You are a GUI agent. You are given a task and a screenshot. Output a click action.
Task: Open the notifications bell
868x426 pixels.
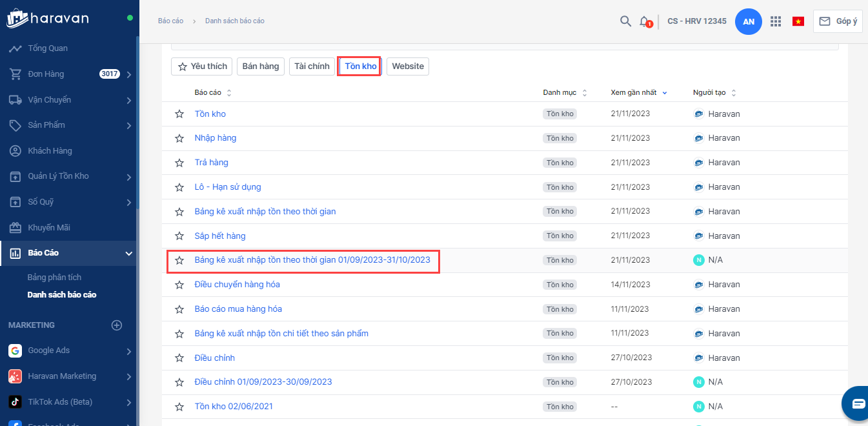click(645, 21)
